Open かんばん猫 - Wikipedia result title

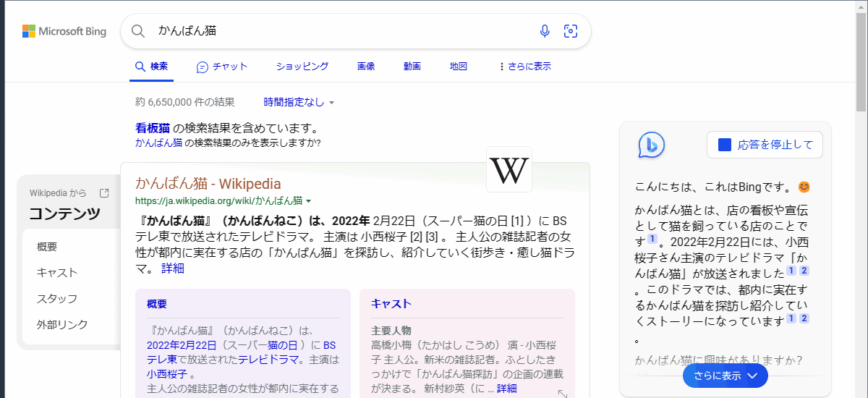pos(208,183)
